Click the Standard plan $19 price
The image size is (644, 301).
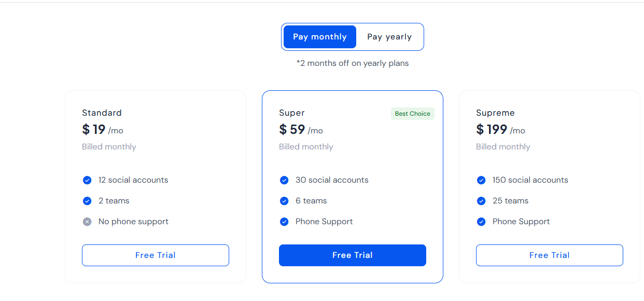(94, 129)
